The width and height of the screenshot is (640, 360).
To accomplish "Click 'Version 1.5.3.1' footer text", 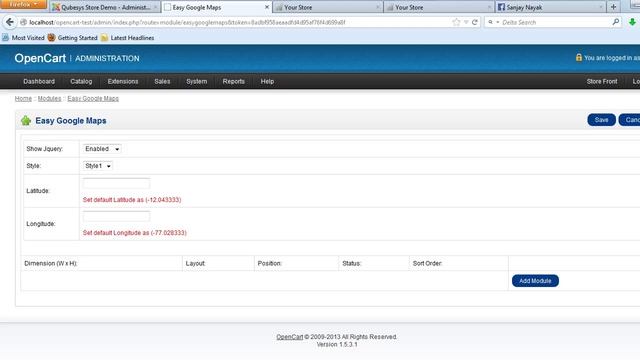I will click(337, 344).
